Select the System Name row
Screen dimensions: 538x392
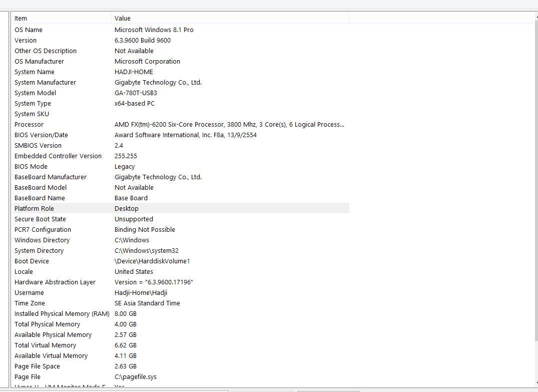click(x=35, y=72)
